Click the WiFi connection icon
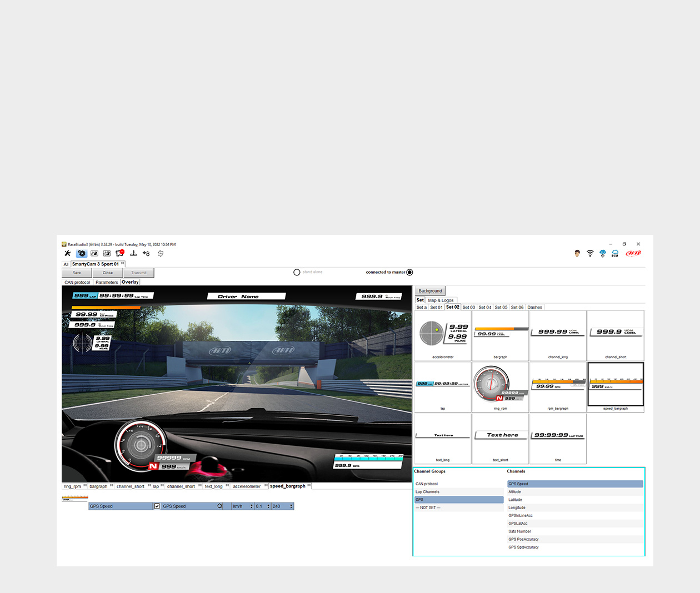 pos(590,253)
